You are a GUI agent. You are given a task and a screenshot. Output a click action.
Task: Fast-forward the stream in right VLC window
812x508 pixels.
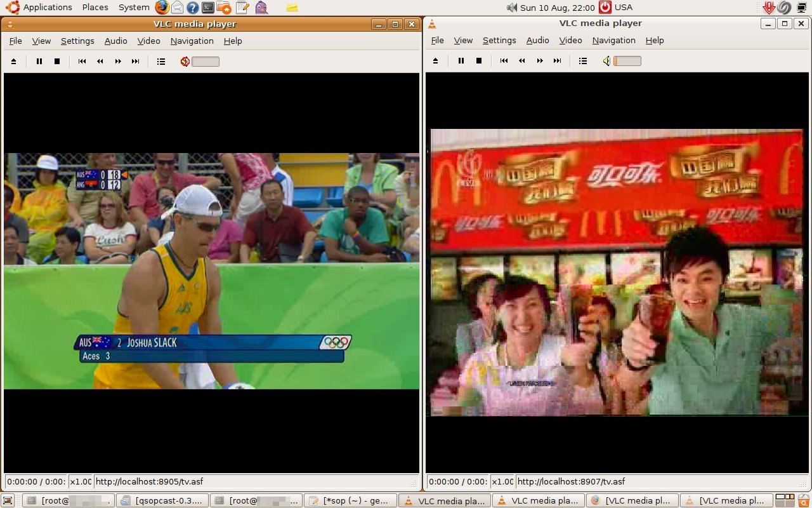tap(540, 61)
